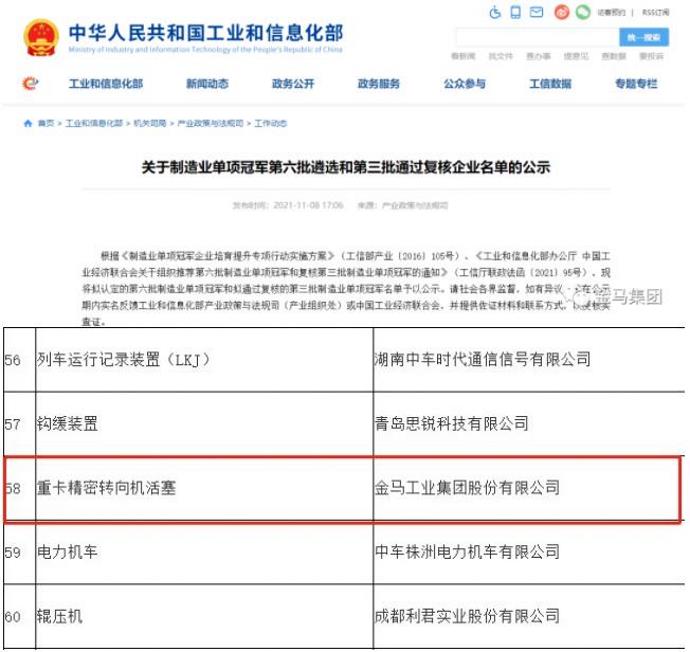Open the Weibo social icon
This screenshot has height=652, width=690.
pos(561,13)
